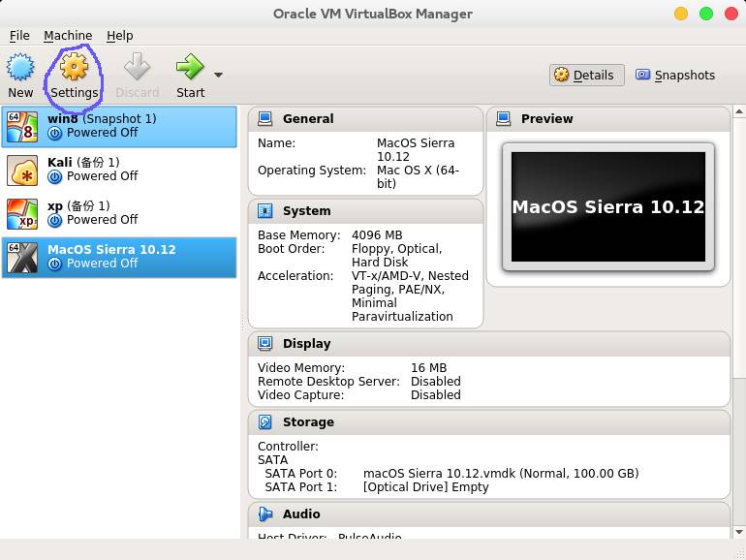Viewport: 746px width, 560px height.
Task: Click the details pane scroll up arrow
Action: pyautogui.click(x=739, y=111)
